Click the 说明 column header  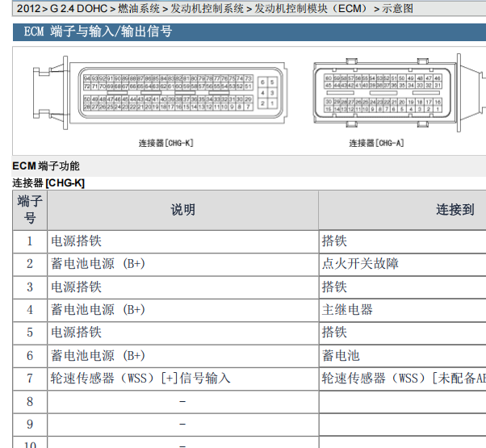click(183, 210)
